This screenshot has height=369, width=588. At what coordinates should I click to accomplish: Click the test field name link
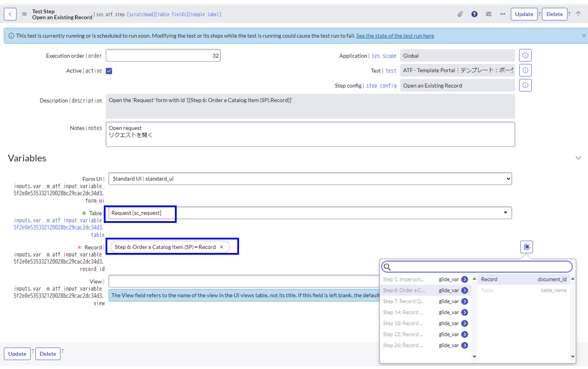pos(391,71)
